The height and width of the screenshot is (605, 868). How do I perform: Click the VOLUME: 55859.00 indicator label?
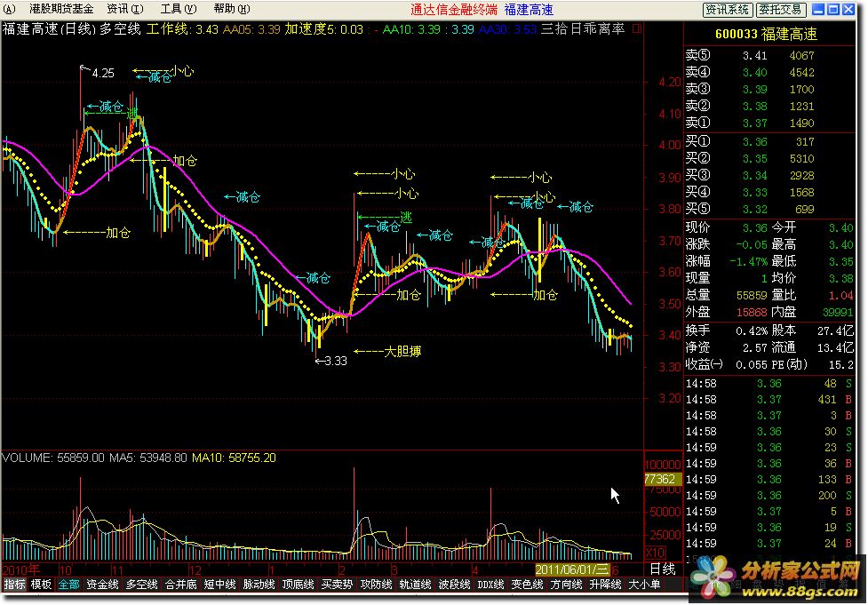point(53,458)
